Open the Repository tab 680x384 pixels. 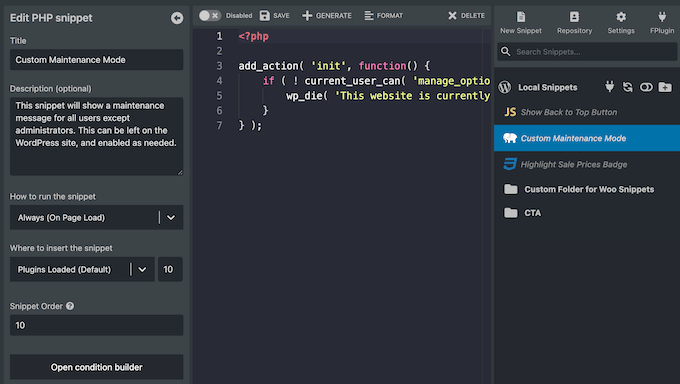pyautogui.click(x=574, y=23)
